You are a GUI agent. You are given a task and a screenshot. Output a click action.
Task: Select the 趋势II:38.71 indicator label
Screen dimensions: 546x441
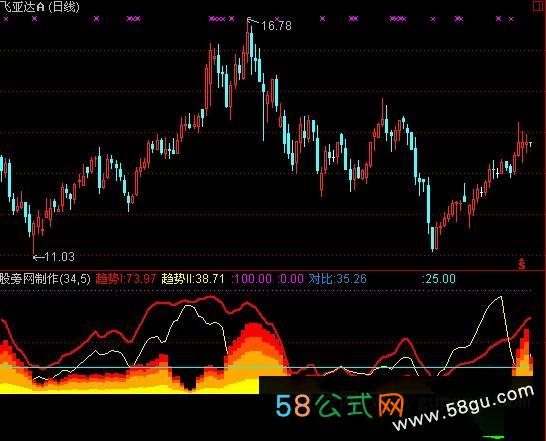pos(193,279)
